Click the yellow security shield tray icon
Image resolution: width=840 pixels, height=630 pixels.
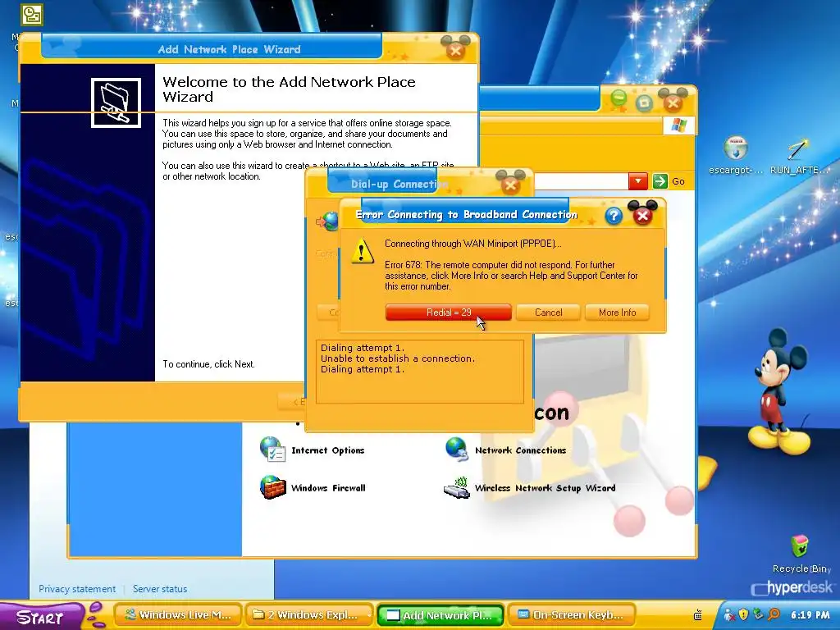point(743,614)
